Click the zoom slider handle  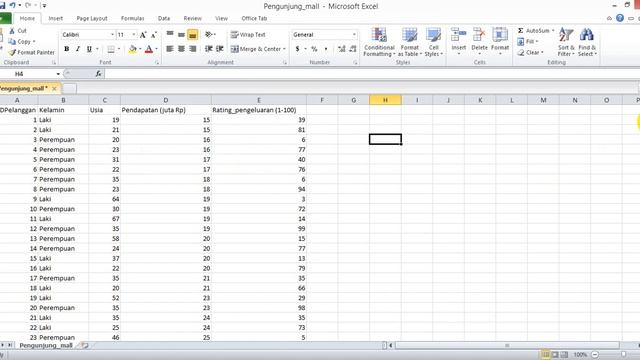pyautogui.click(x=624, y=355)
